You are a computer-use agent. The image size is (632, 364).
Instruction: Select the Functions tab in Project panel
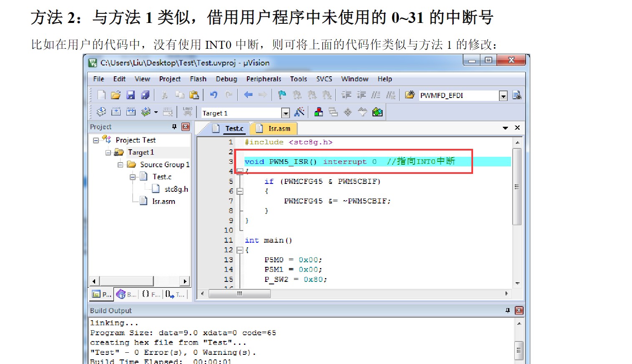pyautogui.click(x=151, y=294)
